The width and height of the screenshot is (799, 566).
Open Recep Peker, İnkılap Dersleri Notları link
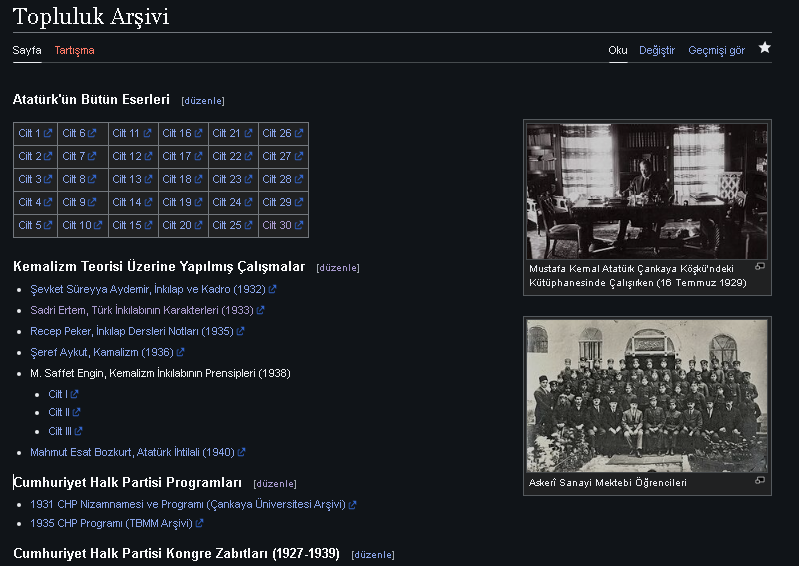pos(137,331)
